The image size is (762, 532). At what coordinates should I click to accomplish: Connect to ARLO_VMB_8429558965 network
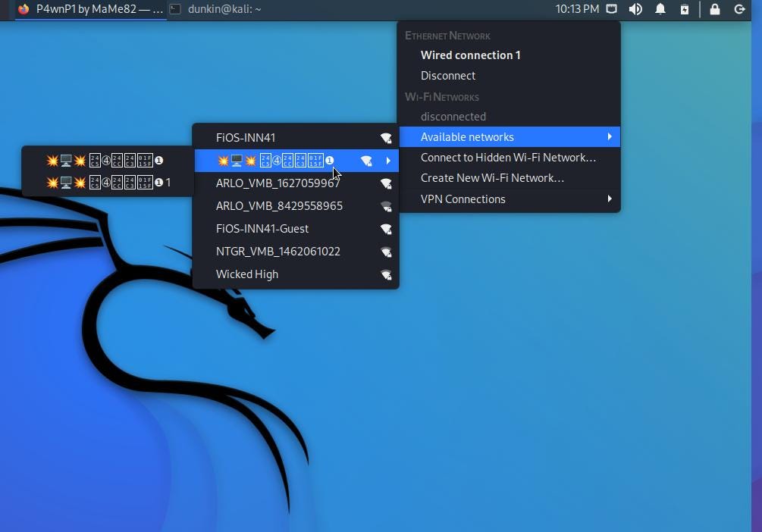tap(296, 206)
